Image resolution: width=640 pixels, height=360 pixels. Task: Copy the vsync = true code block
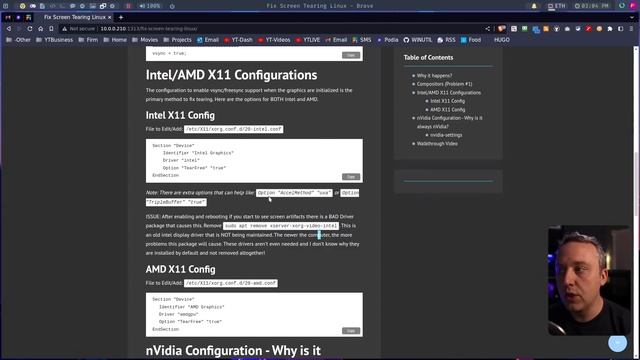pos(351,55)
